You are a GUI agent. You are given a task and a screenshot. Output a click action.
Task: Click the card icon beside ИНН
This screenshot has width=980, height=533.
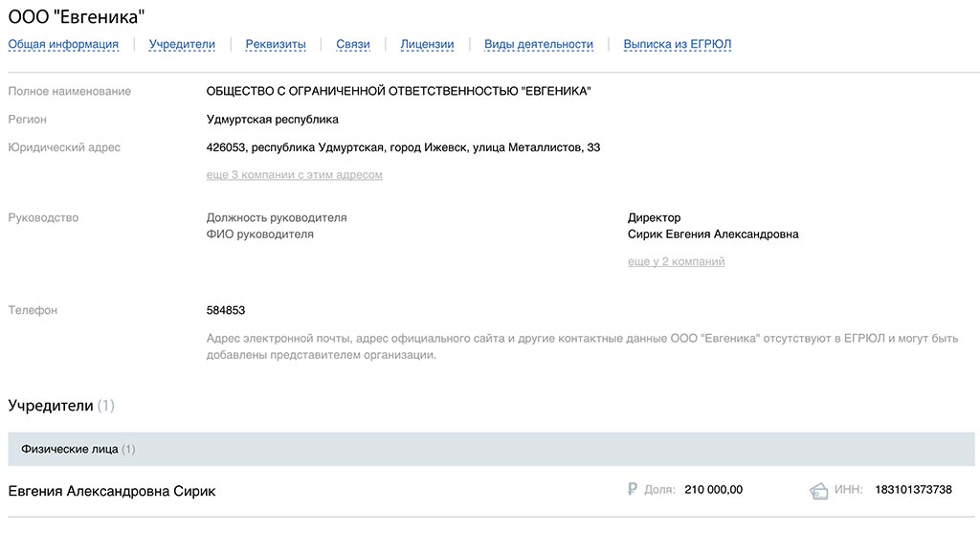click(819, 491)
